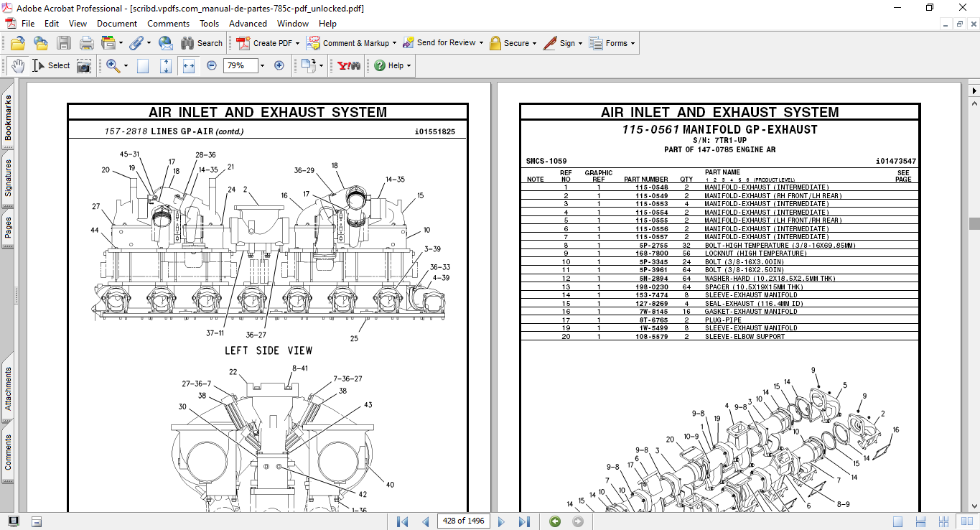This screenshot has width=980, height=530.
Task: Click the Print icon in toolbar
Action: [87, 43]
